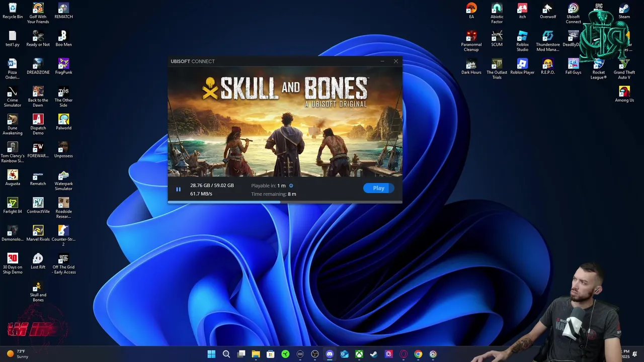Viewport: 644px width, 362px height.
Task: Select the SCUM desktop icon
Action: 497,39
